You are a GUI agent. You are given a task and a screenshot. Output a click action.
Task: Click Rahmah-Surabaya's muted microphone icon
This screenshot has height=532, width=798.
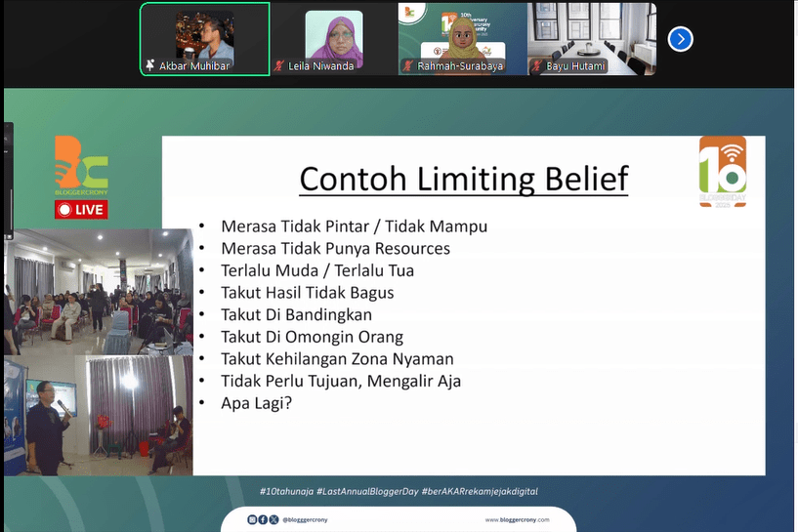[x=408, y=66]
